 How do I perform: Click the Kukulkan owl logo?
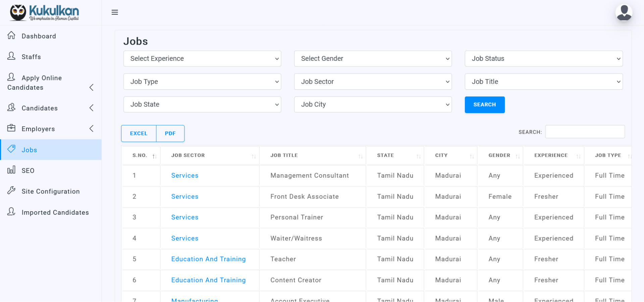point(18,13)
